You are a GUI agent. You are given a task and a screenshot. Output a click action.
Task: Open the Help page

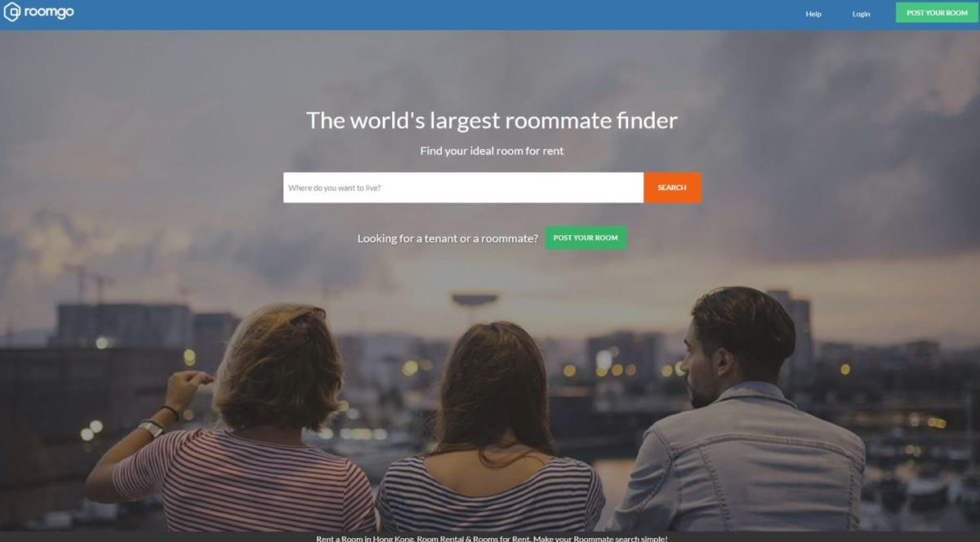(813, 14)
